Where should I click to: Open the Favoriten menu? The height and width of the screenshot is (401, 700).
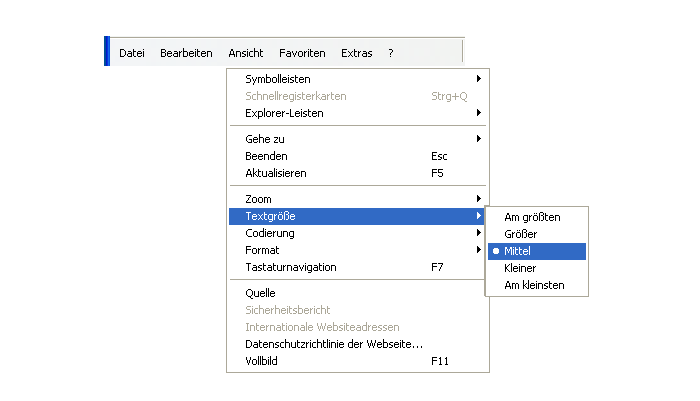[x=302, y=53]
